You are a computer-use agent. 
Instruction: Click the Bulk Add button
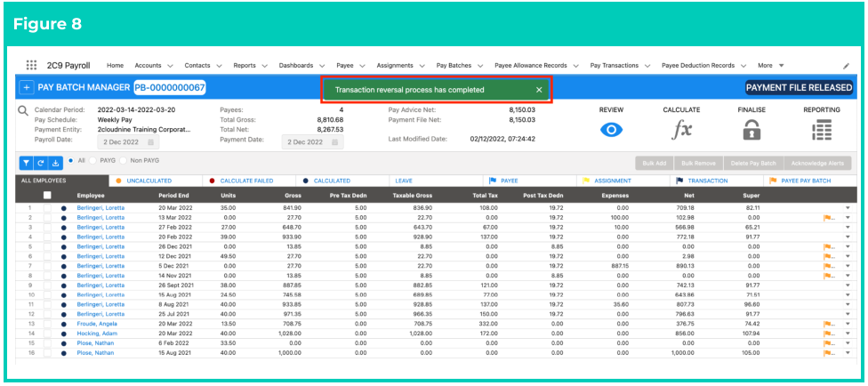tap(654, 164)
